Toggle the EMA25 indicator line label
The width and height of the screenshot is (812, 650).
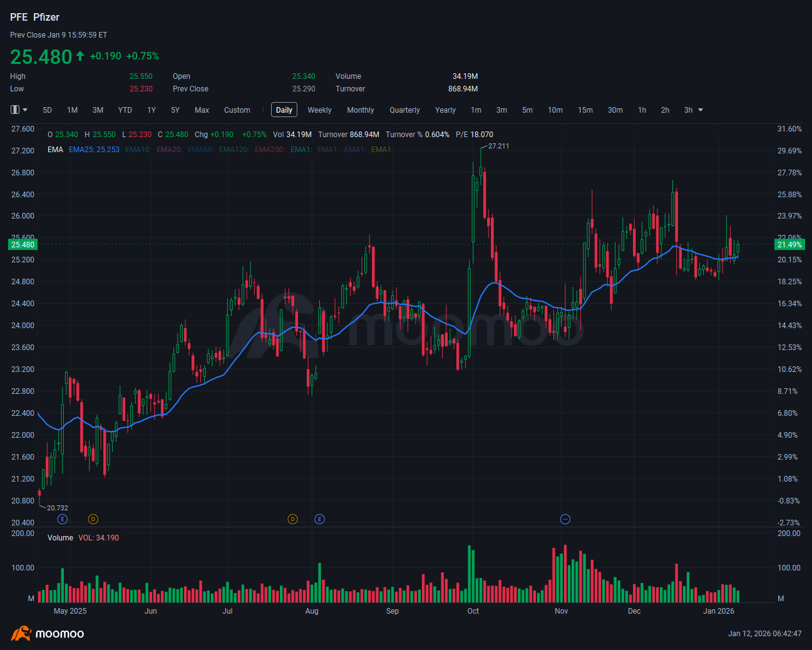(x=94, y=150)
